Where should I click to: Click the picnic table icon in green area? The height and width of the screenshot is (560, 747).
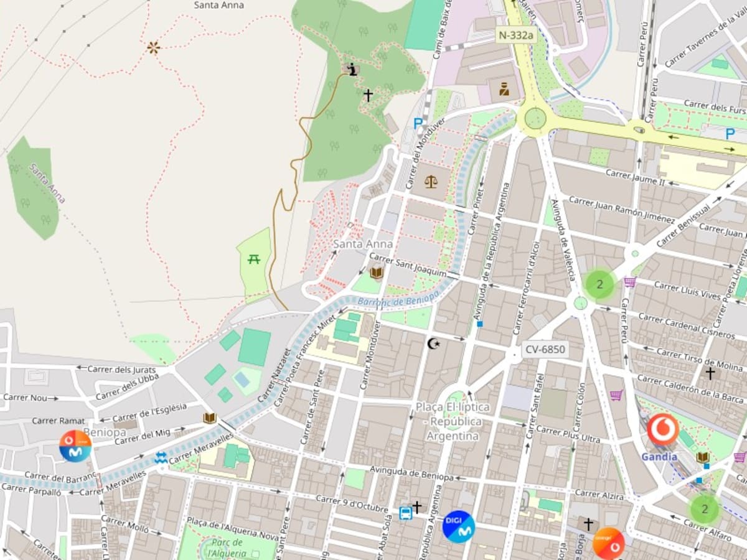[x=254, y=259]
